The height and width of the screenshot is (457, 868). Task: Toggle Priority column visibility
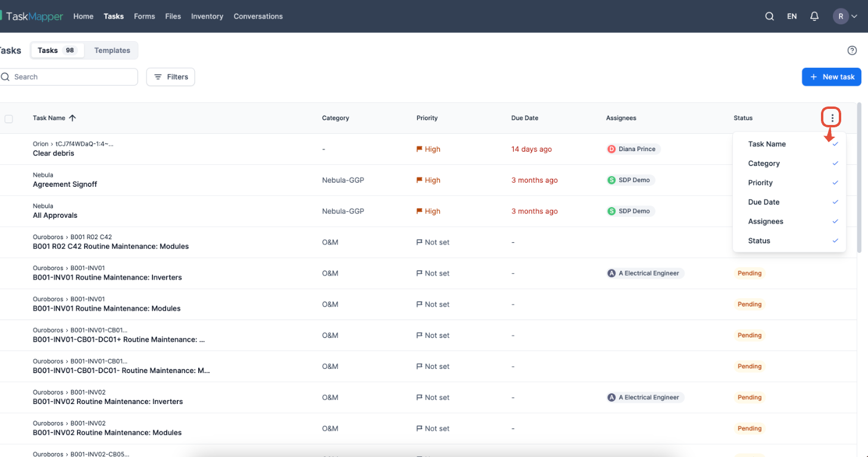[789, 183]
